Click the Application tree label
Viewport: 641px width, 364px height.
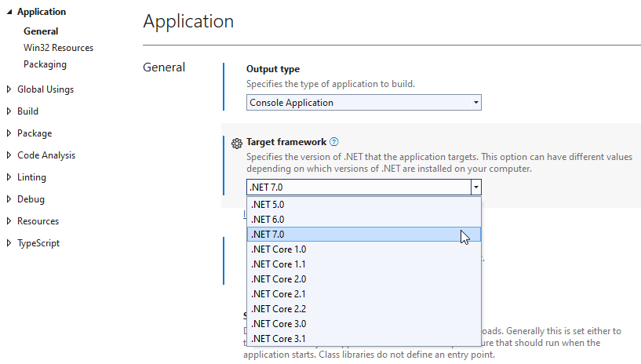click(42, 12)
